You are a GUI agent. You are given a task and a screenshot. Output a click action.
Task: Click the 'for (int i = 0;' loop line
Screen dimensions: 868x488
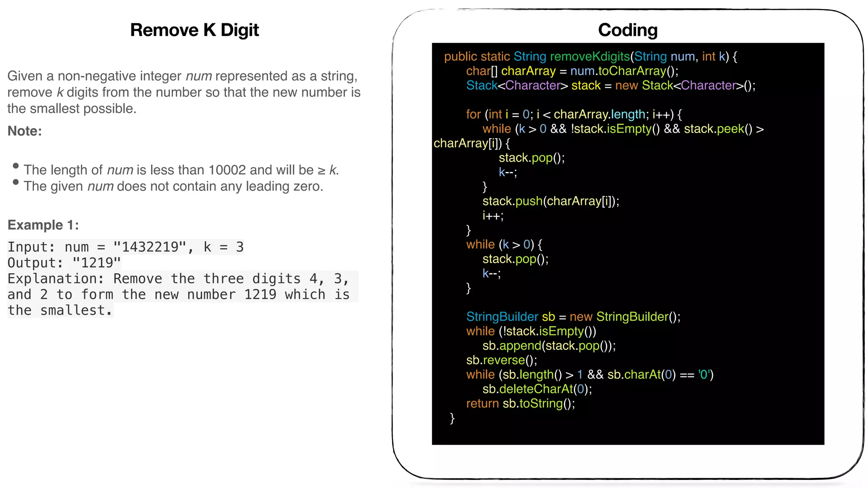(x=574, y=114)
